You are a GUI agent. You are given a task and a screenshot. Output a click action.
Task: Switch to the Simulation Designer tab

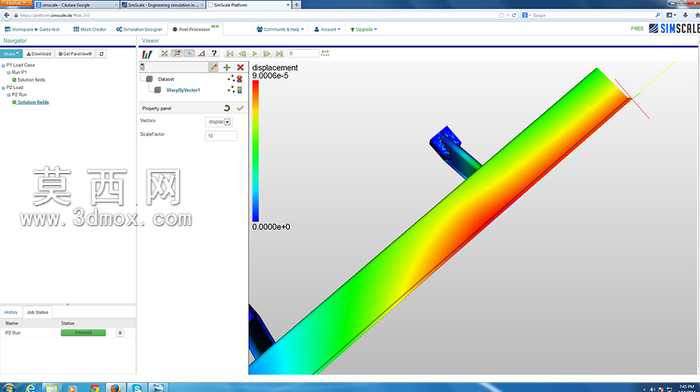139,29
